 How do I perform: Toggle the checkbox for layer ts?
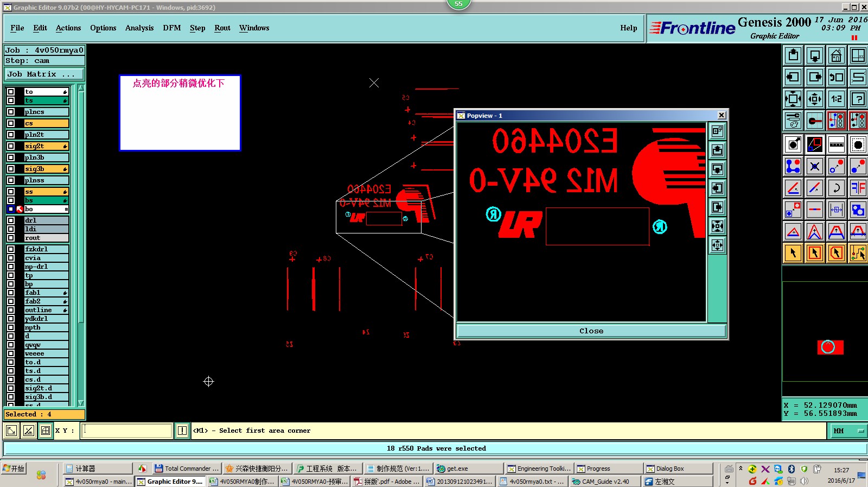point(11,100)
